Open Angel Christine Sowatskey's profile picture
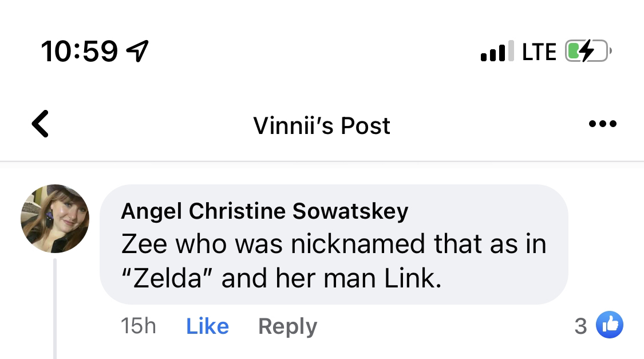The height and width of the screenshot is (359, 644). click(55, 219)
